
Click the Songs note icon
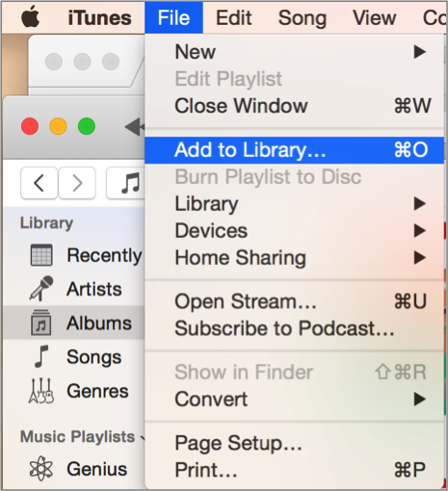tap(41, 356)
